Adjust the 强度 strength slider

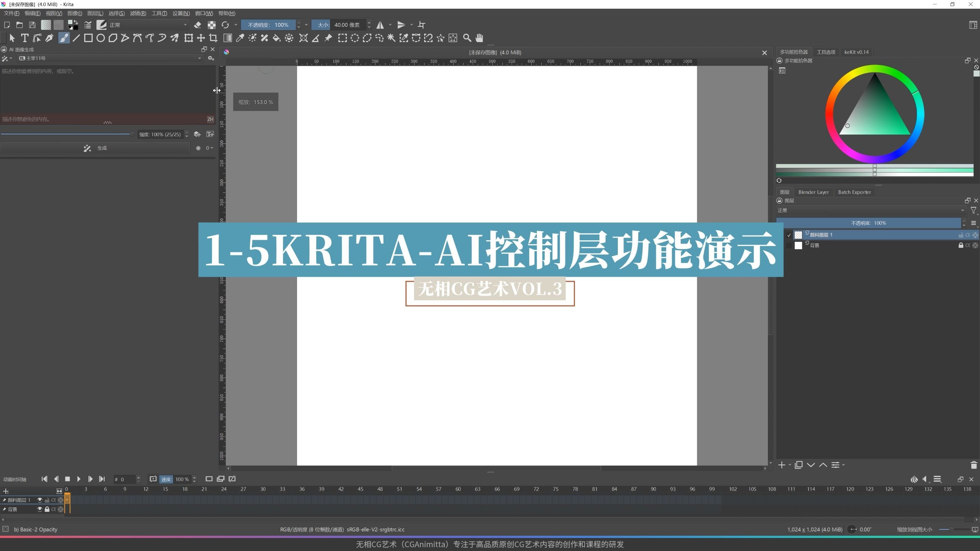tap(67, 134)
